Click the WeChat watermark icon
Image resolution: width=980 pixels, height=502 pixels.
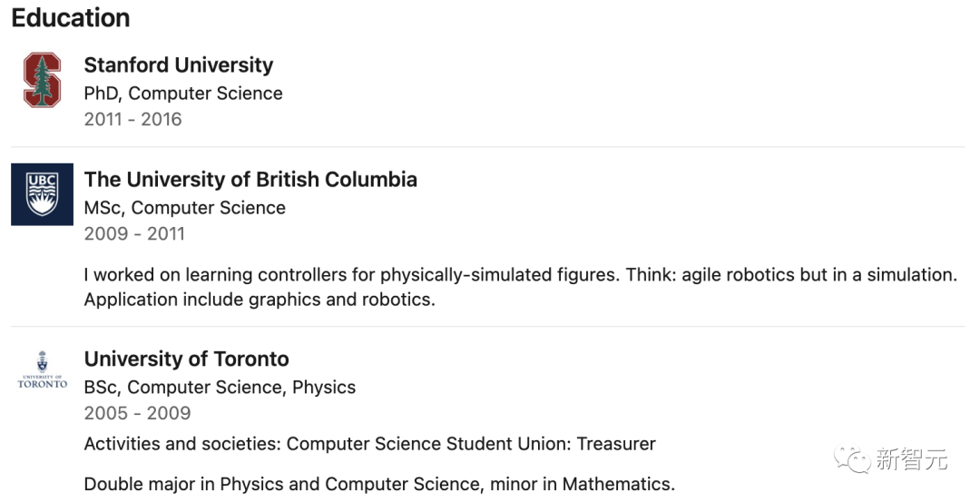(x=852, y=459)
